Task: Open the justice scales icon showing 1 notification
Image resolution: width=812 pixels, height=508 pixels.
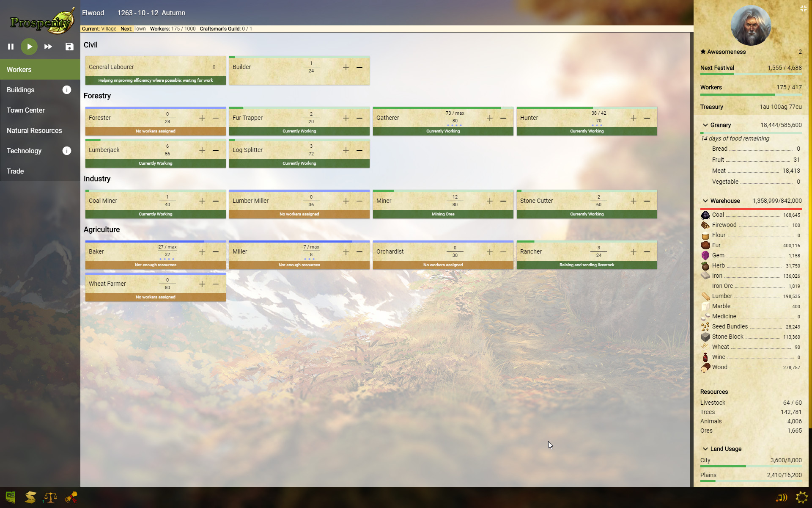Action: click(50, 497)
